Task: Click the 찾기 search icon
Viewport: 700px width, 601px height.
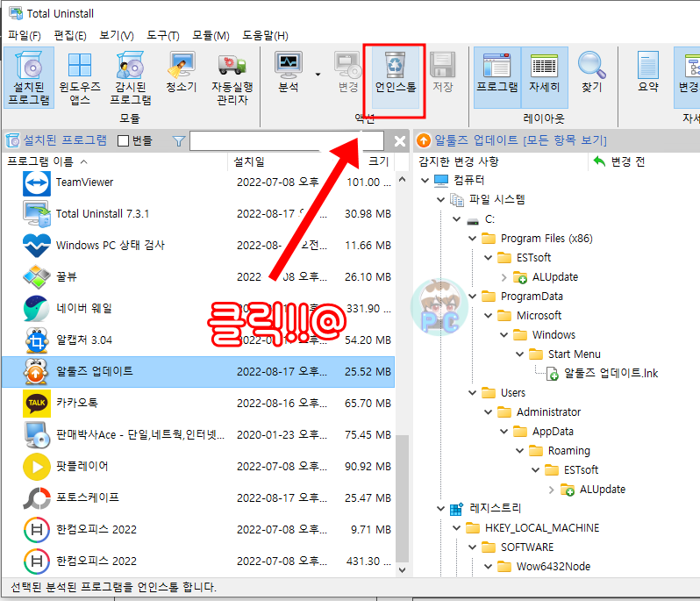Action: point(592,72)
